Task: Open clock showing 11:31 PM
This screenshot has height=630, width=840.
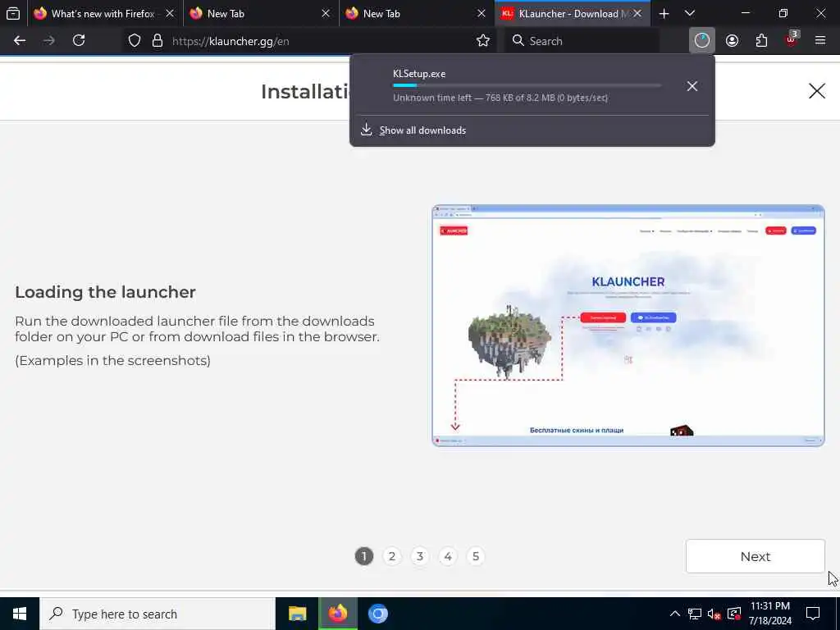Action: [x=770, y=614]
